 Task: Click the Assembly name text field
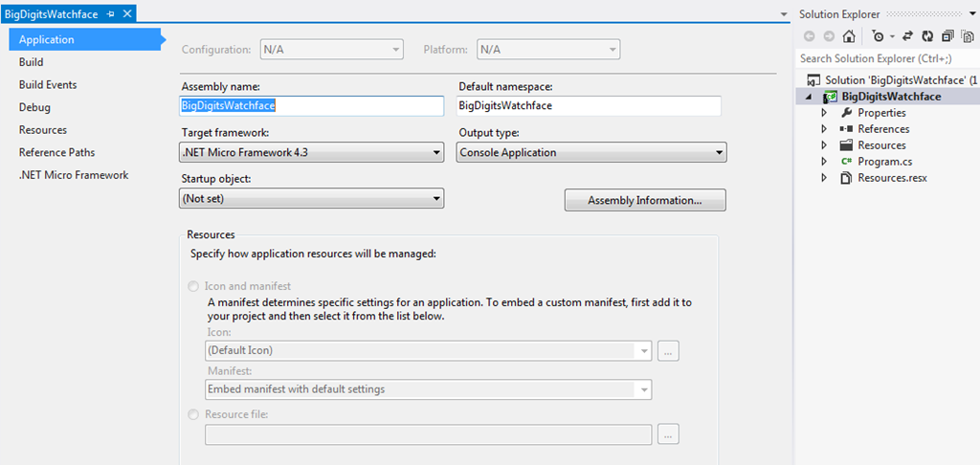311,105
